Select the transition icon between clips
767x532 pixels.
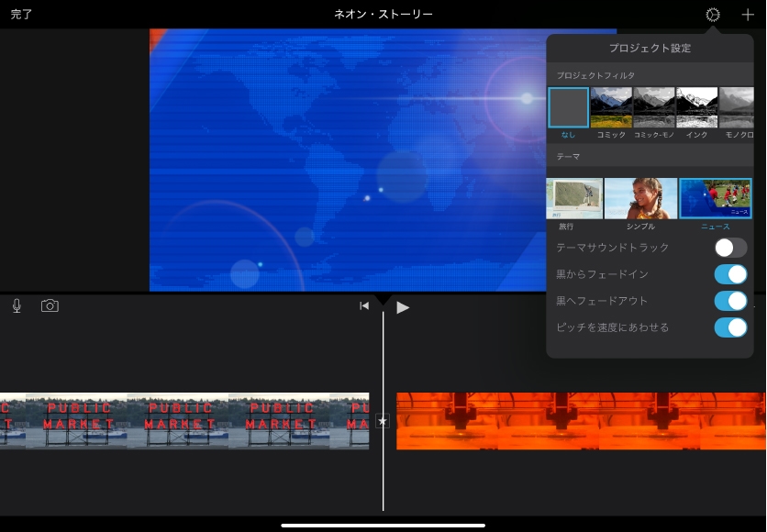pos(383,421)
